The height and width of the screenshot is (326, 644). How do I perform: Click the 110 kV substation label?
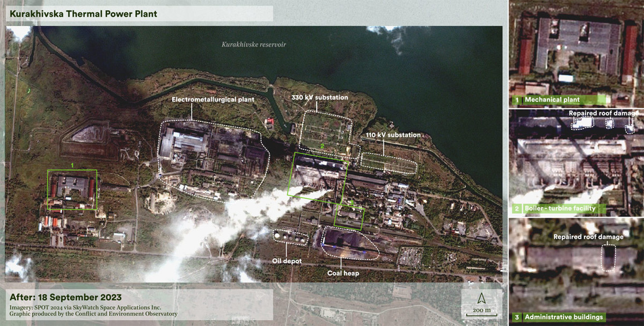pos(393,135)
